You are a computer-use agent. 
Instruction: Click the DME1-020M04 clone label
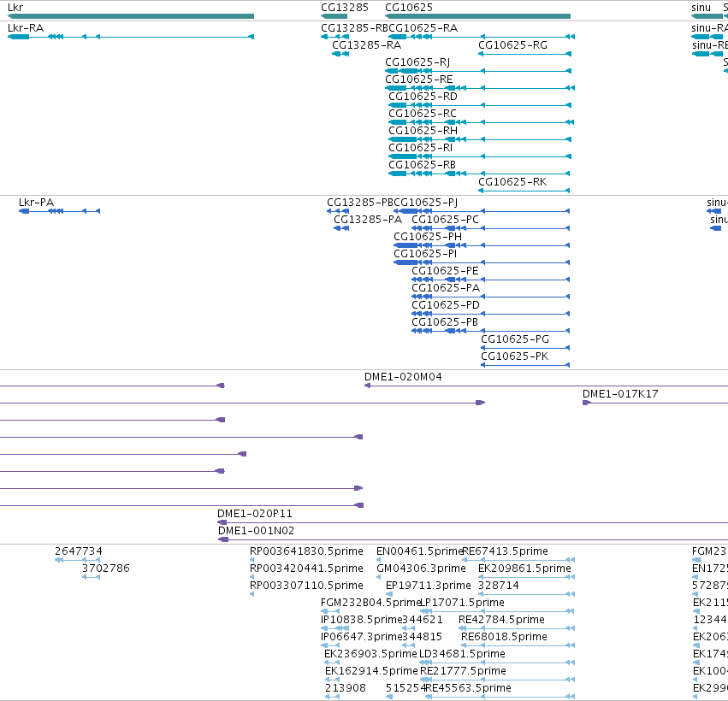(x=403, y=377)
